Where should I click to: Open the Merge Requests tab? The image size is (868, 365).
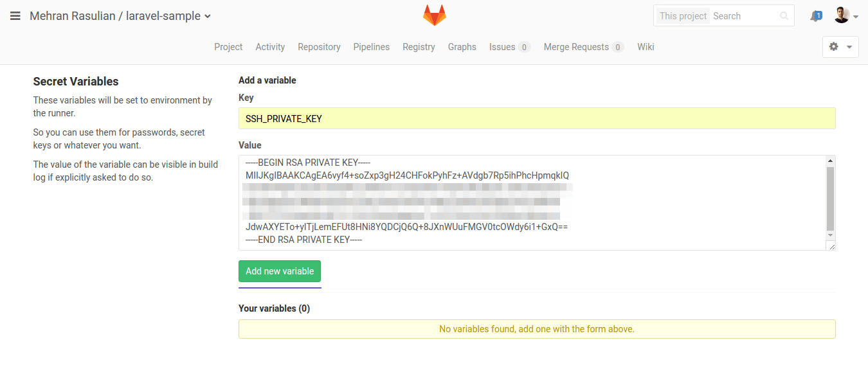tap(576, 47)
